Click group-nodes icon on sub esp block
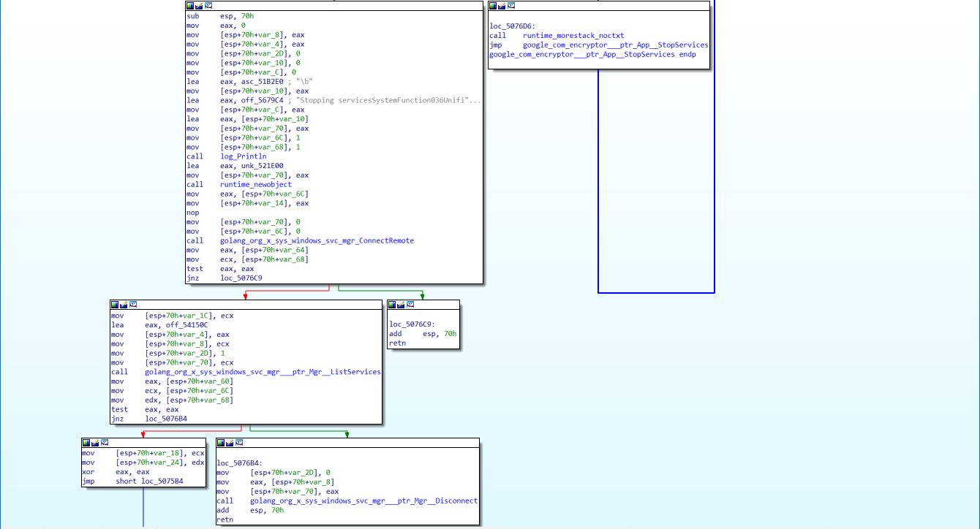 pyautogui.click(x=208, y=5)
